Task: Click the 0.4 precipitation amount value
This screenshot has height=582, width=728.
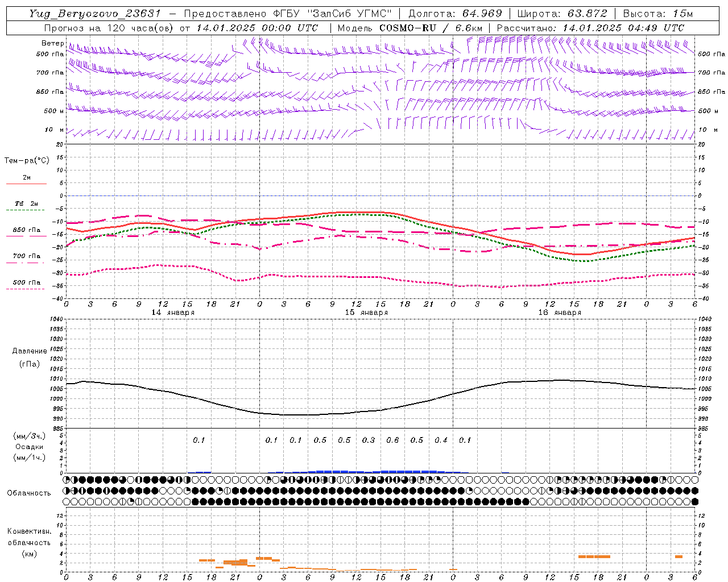Action: (x=441, y=440)
